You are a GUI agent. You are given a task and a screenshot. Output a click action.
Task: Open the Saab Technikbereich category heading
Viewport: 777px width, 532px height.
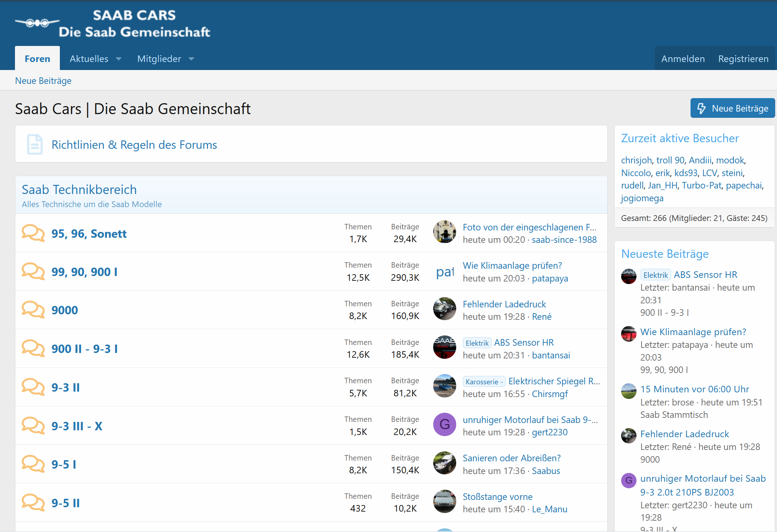coord(79,190)
